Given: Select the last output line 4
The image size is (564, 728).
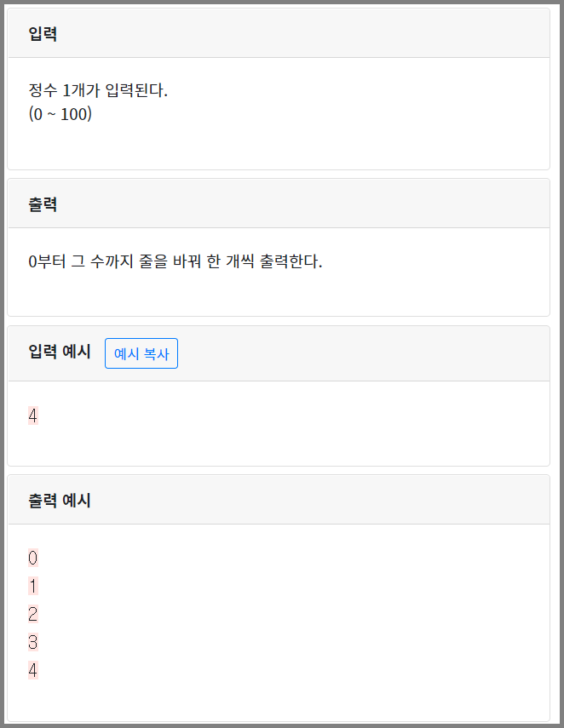Looking at the screenshot, I should 32,671.
